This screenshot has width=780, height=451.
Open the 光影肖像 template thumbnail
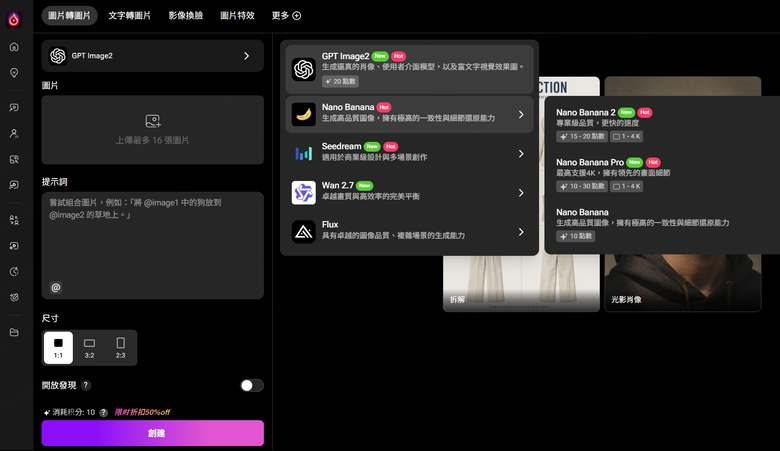[x=682, y=283]
